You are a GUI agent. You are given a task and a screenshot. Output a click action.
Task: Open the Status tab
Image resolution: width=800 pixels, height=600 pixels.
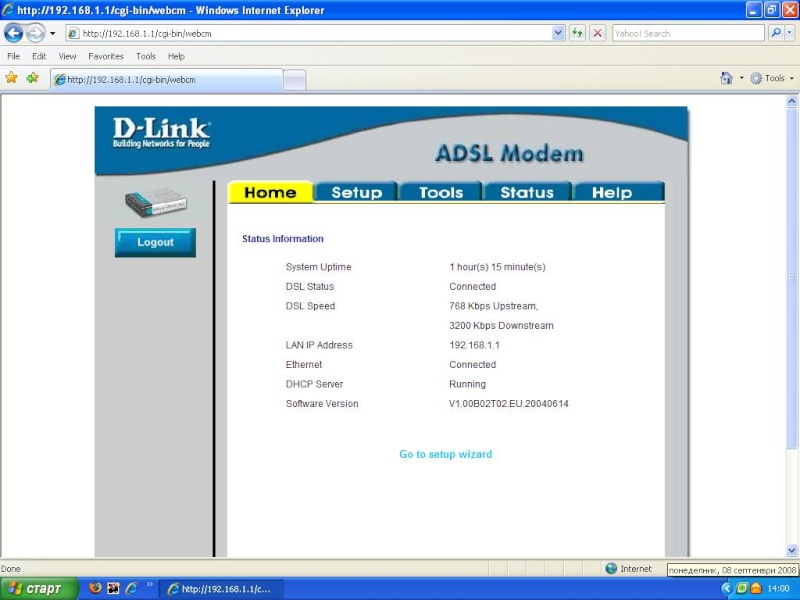(x=526, y=193)
